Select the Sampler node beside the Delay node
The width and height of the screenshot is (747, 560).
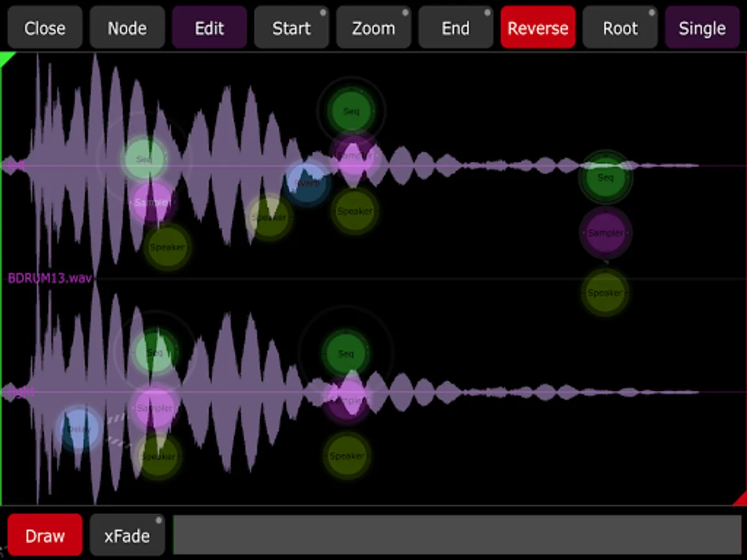pyautogui.click(x=155, y=408)
